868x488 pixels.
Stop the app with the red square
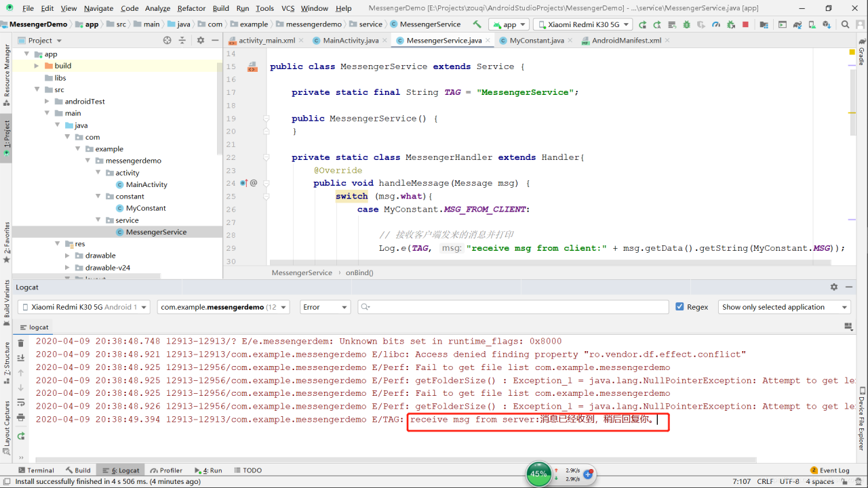[x=745, y=24]
